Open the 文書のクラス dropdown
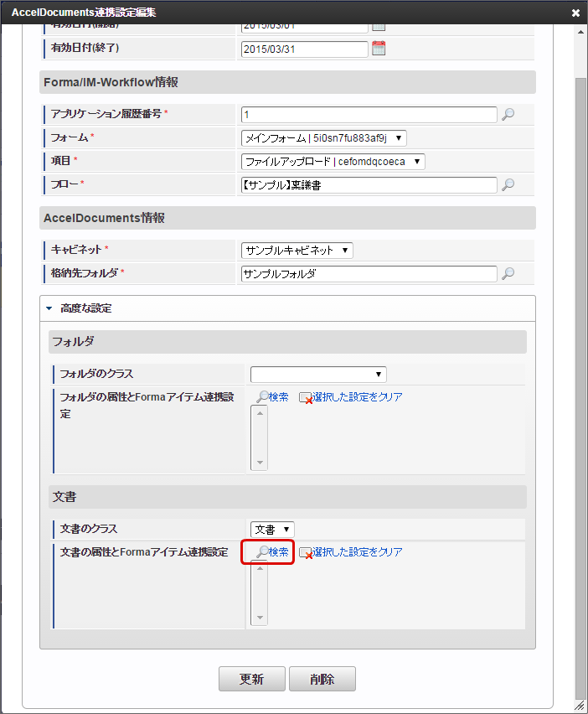588x714 pixels. tap(272, 529)
